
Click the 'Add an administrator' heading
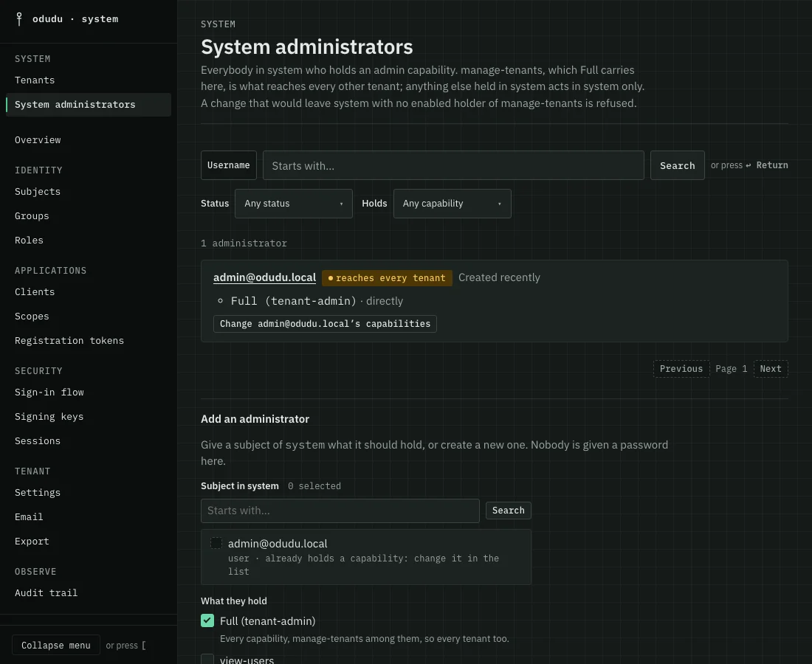255,419
